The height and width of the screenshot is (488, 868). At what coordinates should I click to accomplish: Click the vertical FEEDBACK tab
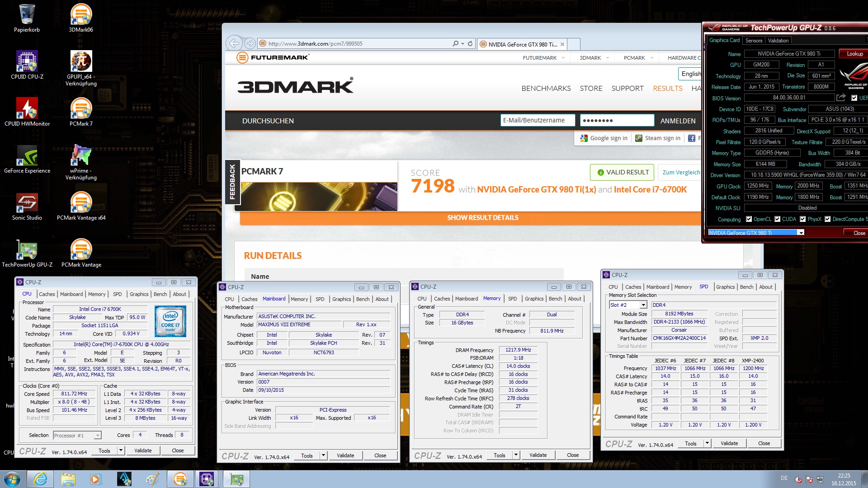coord(232,182)
